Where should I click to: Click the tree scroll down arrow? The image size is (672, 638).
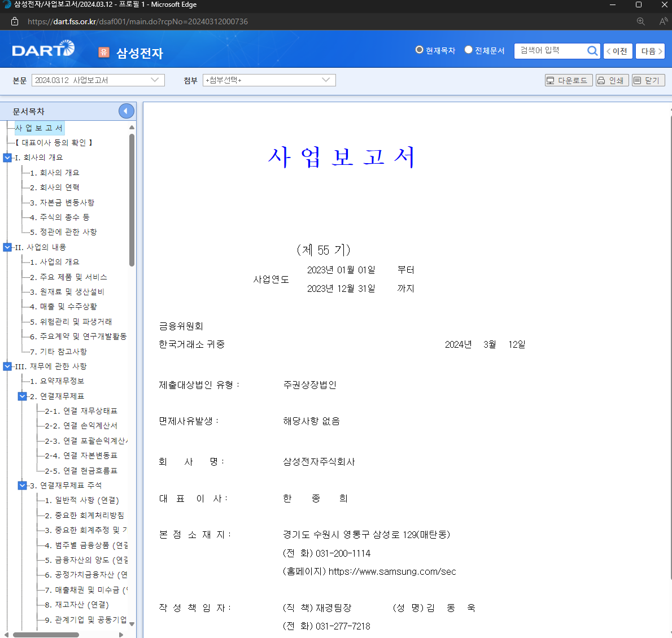tap(132, 624)
